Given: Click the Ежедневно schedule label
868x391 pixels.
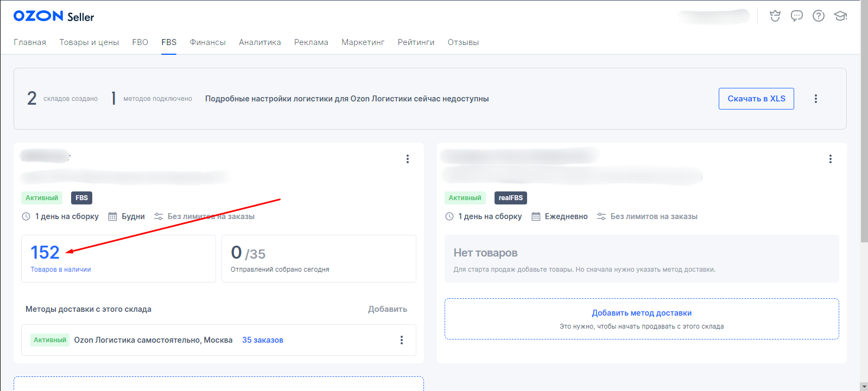Looking at the screenshot, I should click(x=566, y=216).
